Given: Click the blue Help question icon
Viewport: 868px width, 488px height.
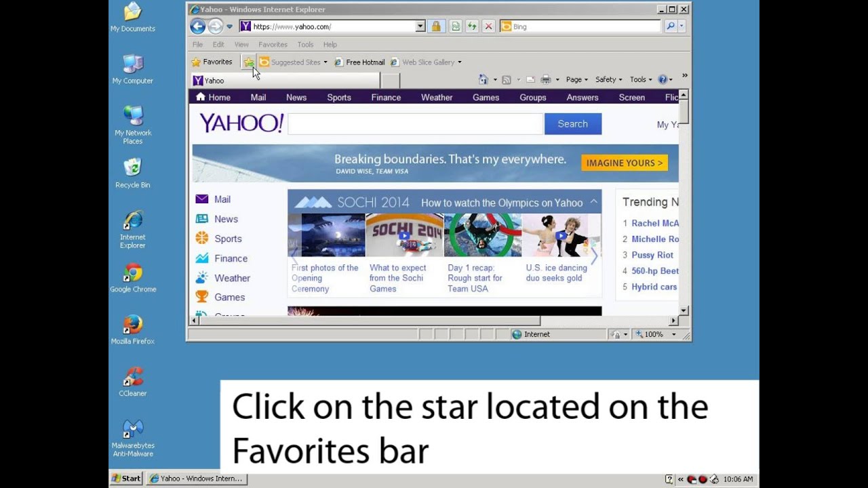Looking at the screenshot, I should click(663, 79).
